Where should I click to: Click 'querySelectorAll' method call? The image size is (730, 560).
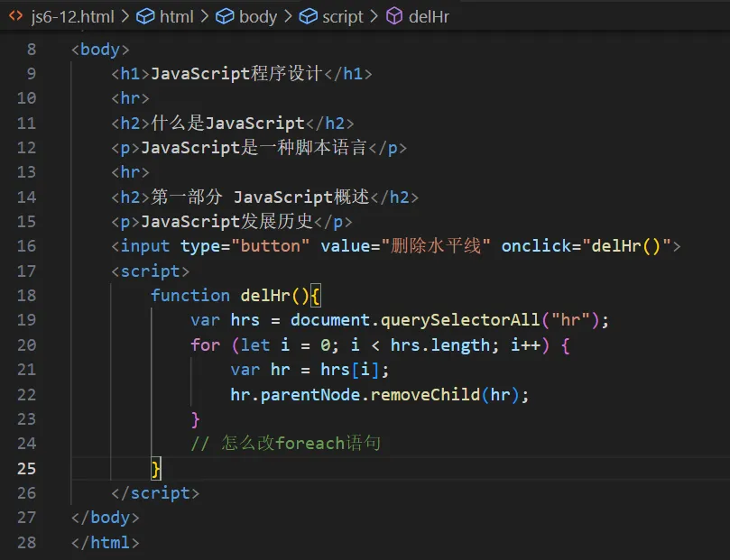click(x=460, y=320)
